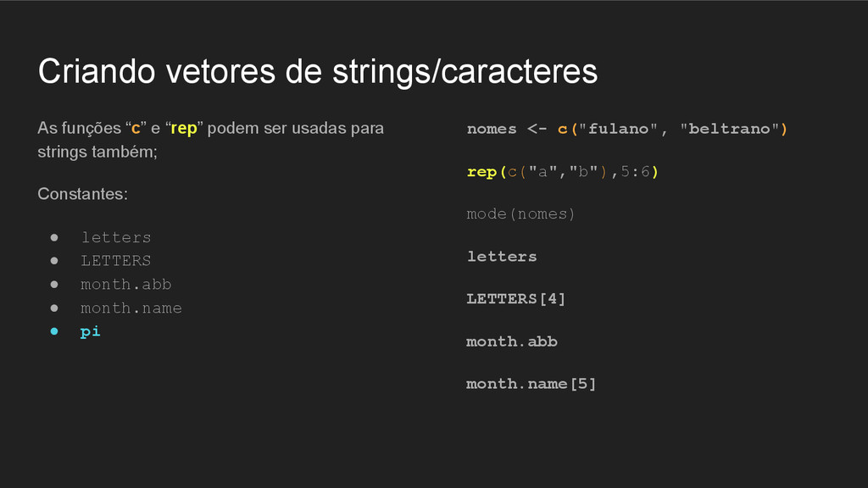Select the 'Constantes:' heading text
This screenshot has width=868, height=488.
tap(82, 194)
